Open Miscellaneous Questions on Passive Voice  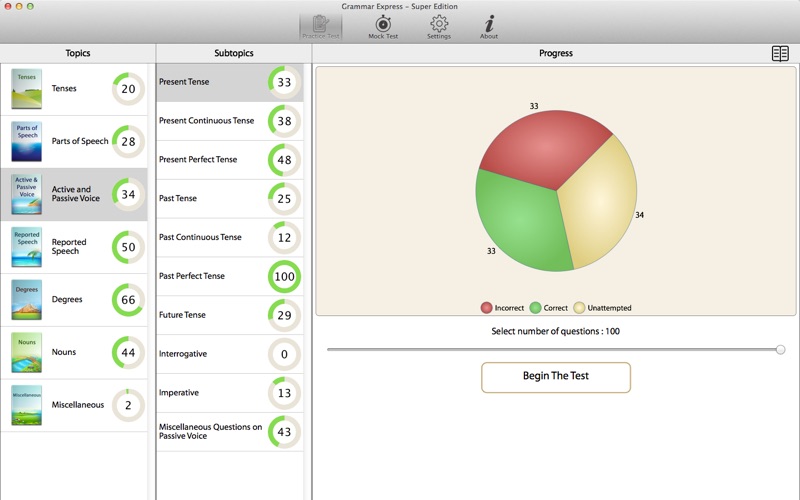(210, 432)
